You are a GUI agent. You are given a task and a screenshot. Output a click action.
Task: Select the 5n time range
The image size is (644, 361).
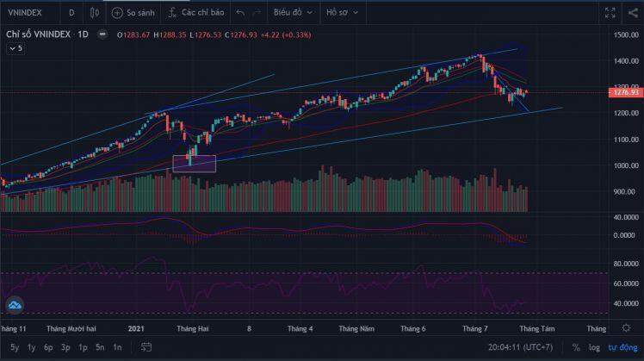(x=100, y=347)
